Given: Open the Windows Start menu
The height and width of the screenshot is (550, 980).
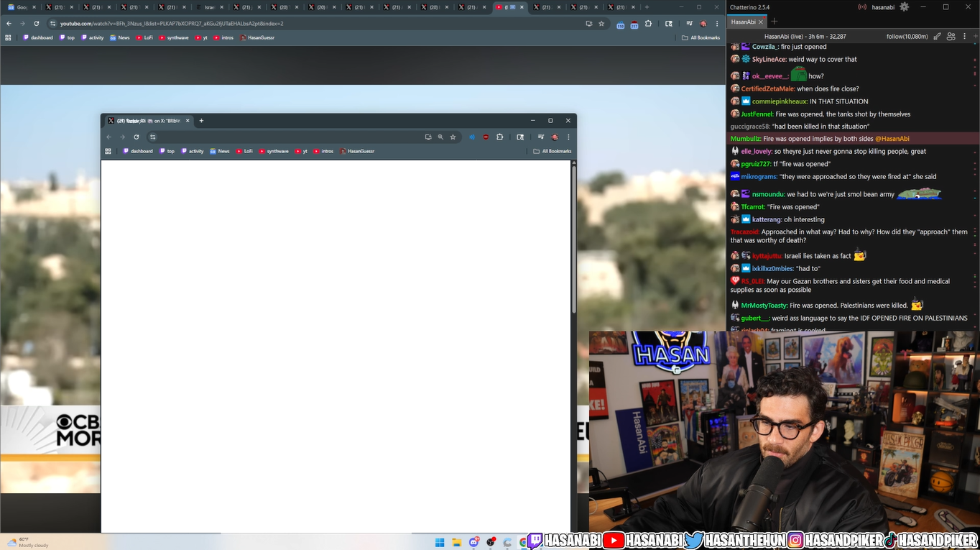Looking at the screenshot, I should [x=440, y=543].
